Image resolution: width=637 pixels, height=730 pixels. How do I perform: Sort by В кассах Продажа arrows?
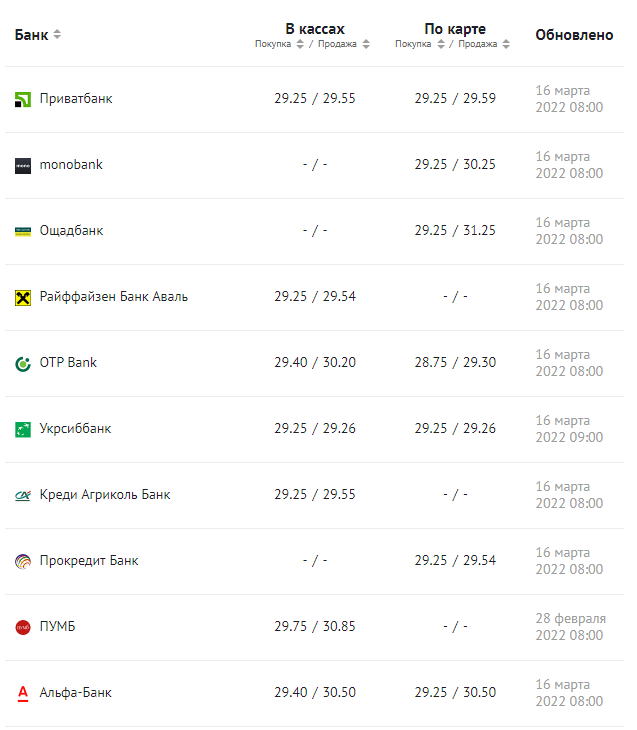[x=366, y=44]
